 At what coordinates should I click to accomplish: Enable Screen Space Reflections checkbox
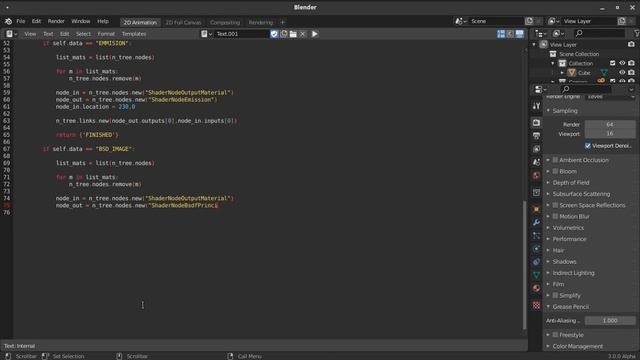coord(555,205)
